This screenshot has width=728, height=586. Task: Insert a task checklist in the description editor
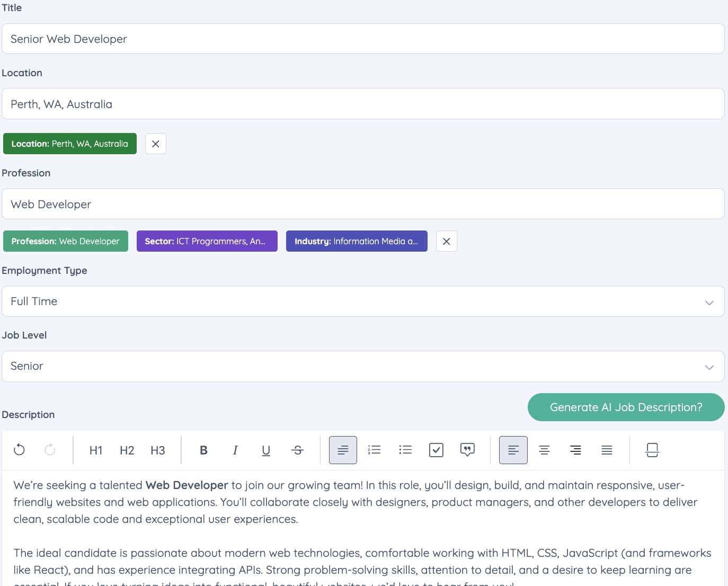[436, 450]
